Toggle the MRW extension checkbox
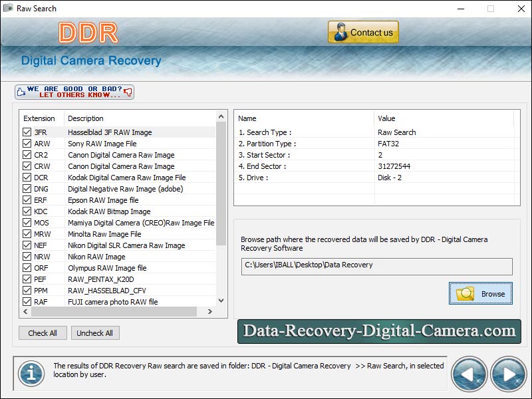532x399 pixels. coord(27,234)
